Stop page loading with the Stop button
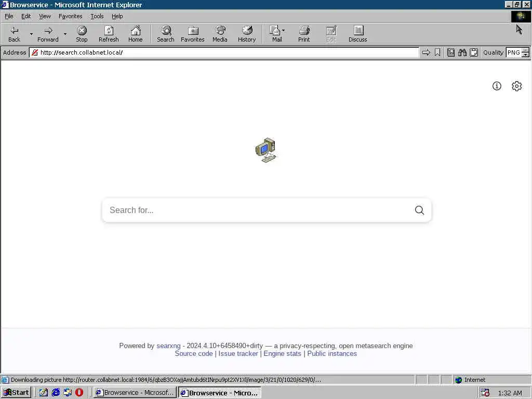Screen dimensions: 532x399 [x=82, y=34]
